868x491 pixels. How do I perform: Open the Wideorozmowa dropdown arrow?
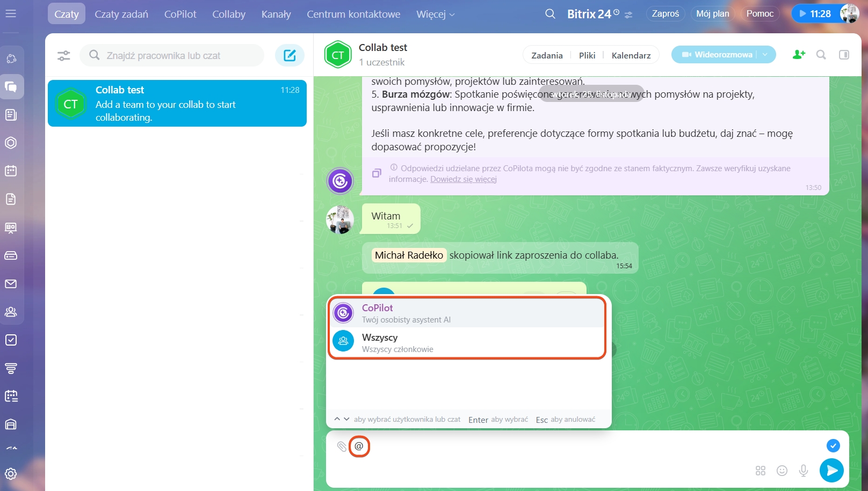point(765,54)
